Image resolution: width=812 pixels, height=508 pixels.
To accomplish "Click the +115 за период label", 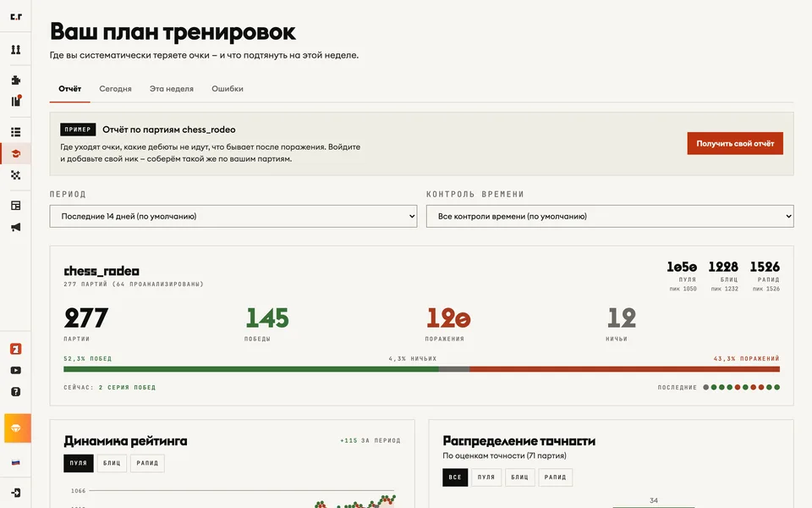I will click(x=370, y=440).
